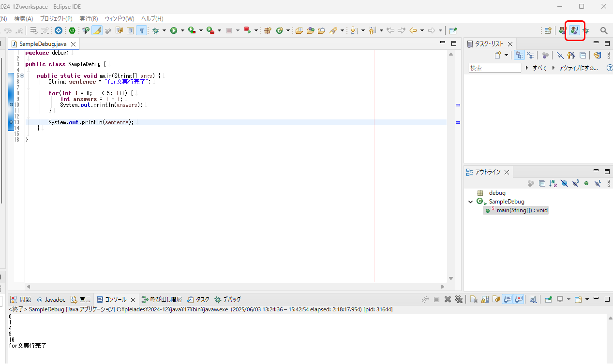Click the task list 検索 input field
This screenshot has height=364, width=613.
494,68
